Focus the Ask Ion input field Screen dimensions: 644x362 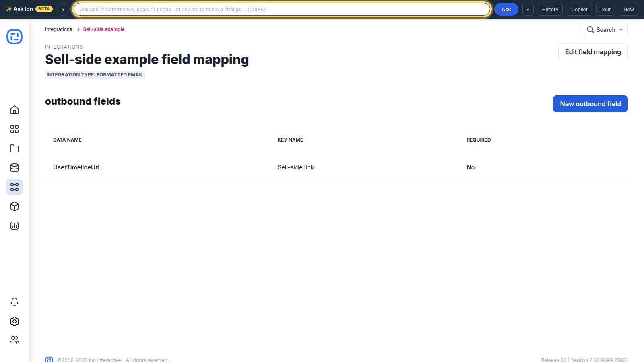[x=282, y=9]
